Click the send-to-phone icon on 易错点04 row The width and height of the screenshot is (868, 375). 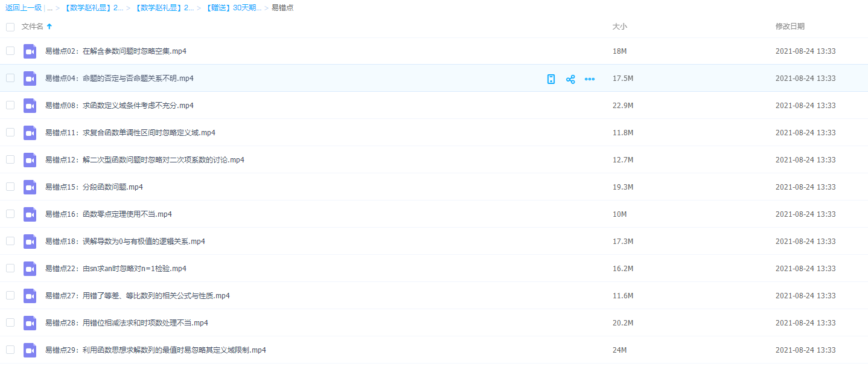tap(550, 79)
